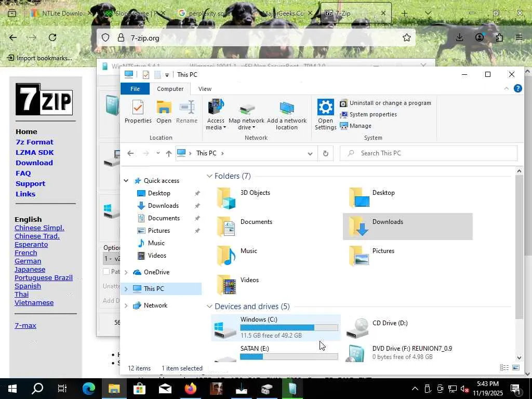The image size is (532, 399).
Task: Open Task View on taskbar
Action: point(62,388)
